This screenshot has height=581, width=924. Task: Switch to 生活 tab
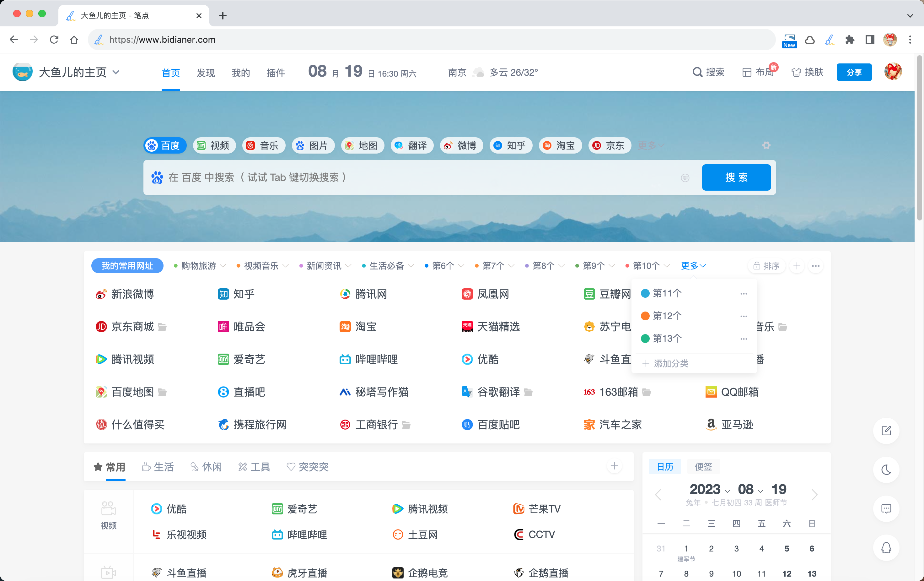point(158,467)
